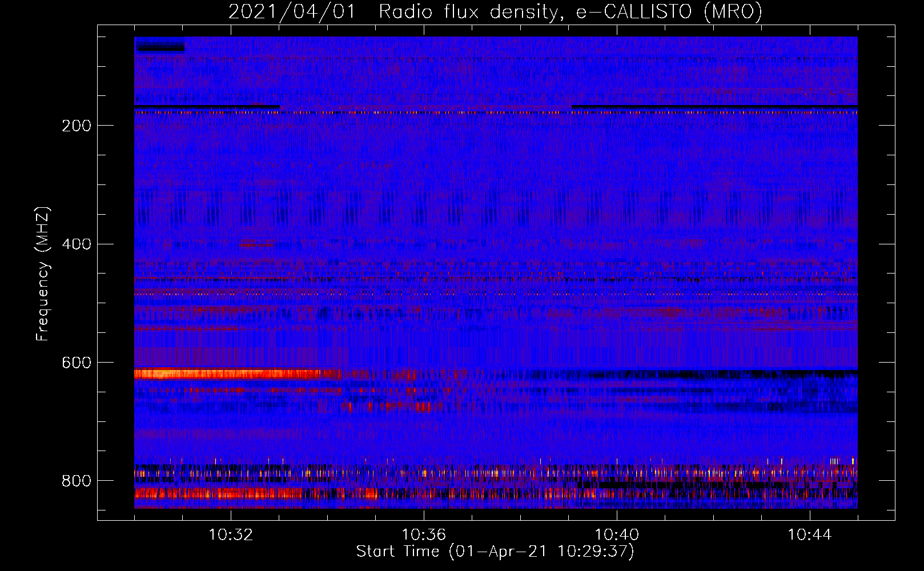
Task: Click the 10:40 time tick label
Action: pos(617,534)
